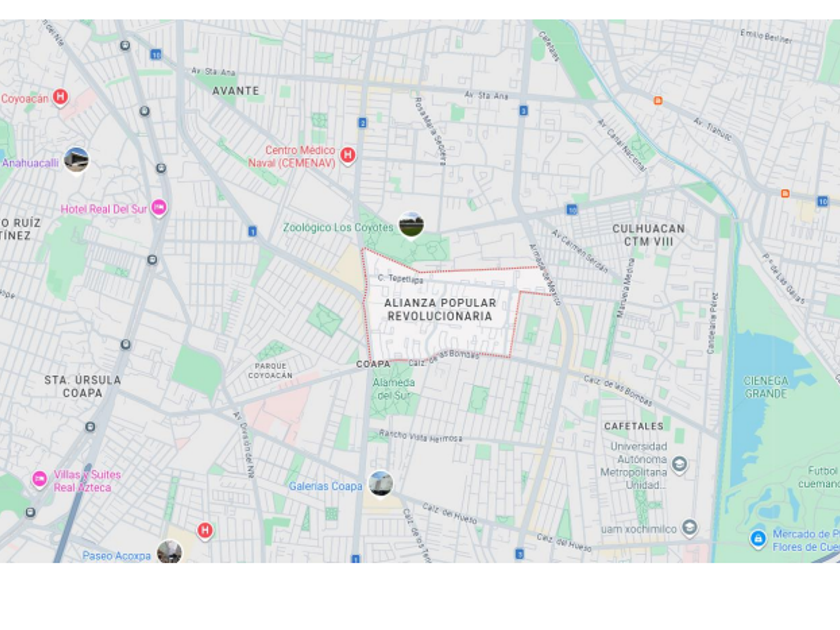Click the Mercado de Flores shopping bag icon
The width and height of the screenshot is (840, 630).
point(758,538)
